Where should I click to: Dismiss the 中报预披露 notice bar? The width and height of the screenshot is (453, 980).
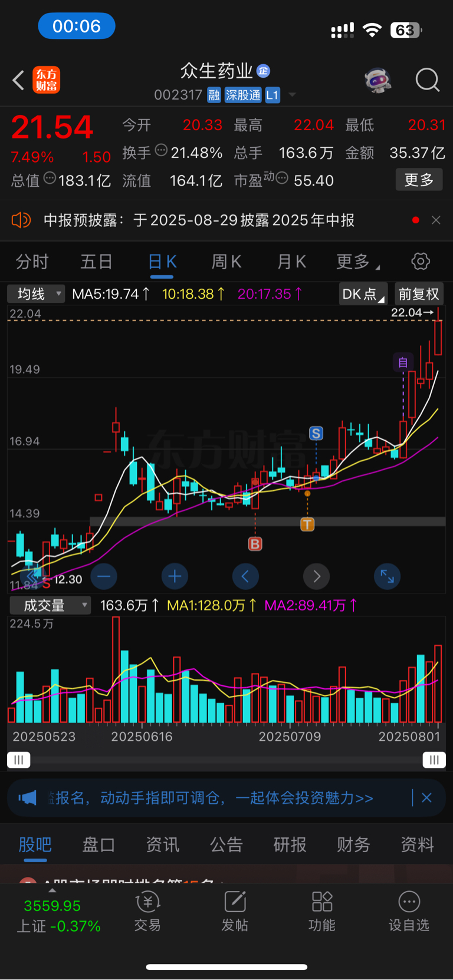436,220
